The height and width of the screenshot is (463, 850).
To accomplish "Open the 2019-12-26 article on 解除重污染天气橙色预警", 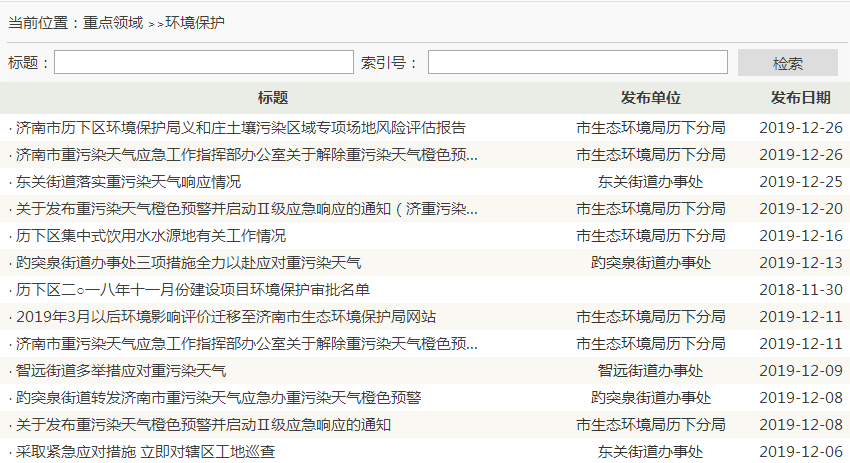I will click(x=247, y=155).
